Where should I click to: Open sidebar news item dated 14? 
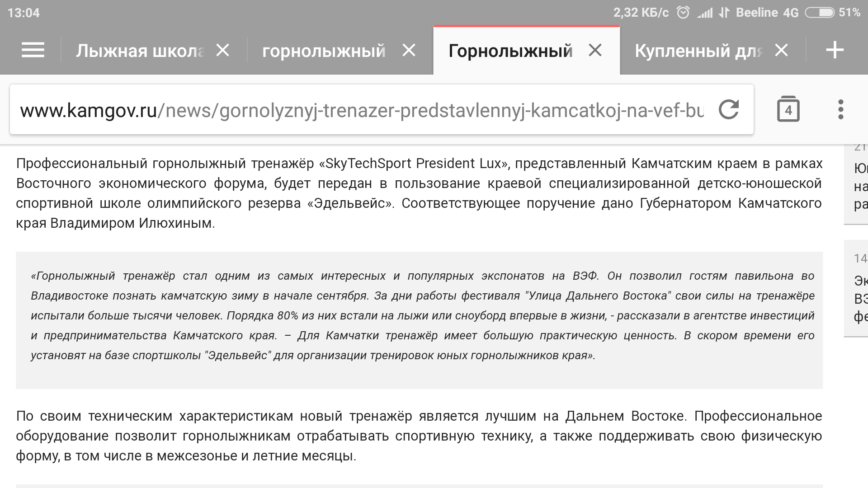[x=856, y=288]
